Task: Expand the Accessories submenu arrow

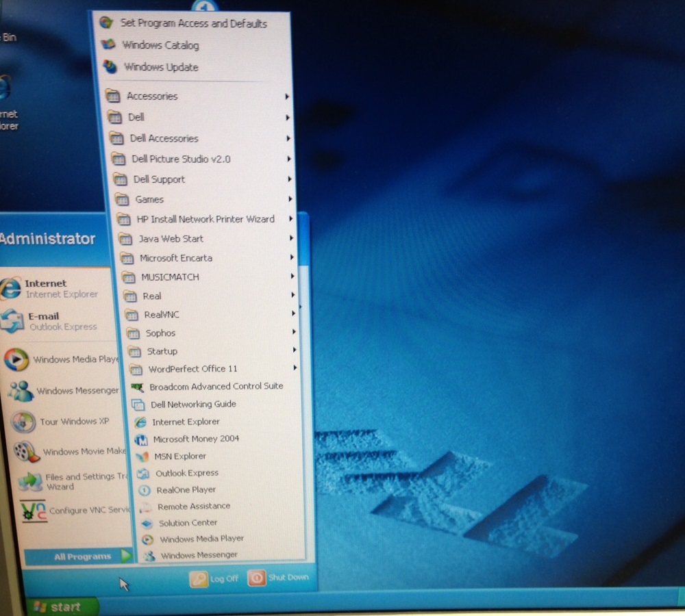Action: [x=287, y=97]
